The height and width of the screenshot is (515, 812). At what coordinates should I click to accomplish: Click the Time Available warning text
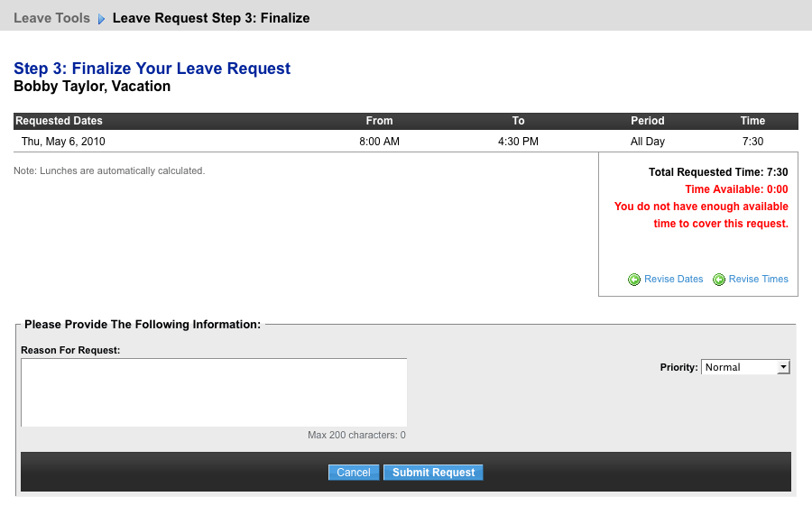pos(736,189)
